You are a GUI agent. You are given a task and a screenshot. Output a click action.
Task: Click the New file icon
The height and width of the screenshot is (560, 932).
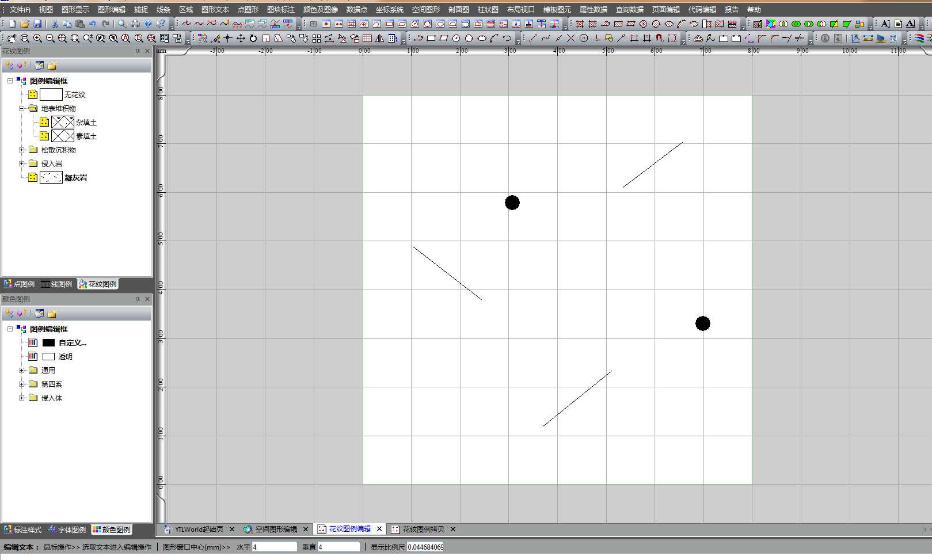pos(12,24)
